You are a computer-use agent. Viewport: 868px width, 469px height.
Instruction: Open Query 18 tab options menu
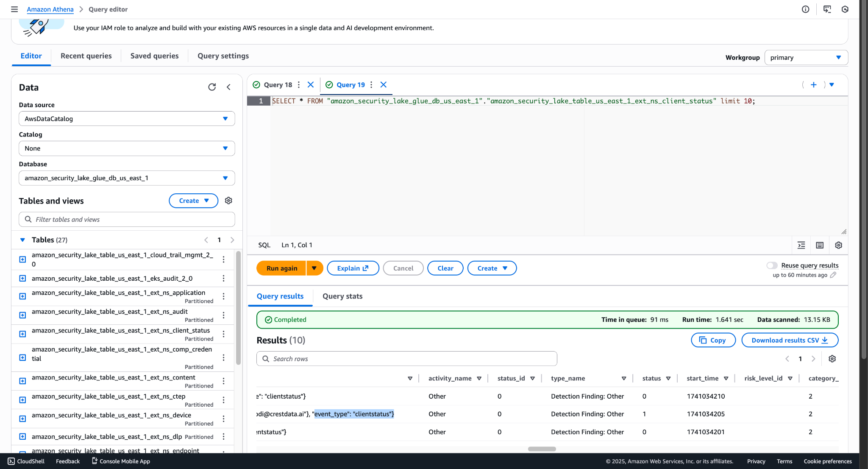299,85
